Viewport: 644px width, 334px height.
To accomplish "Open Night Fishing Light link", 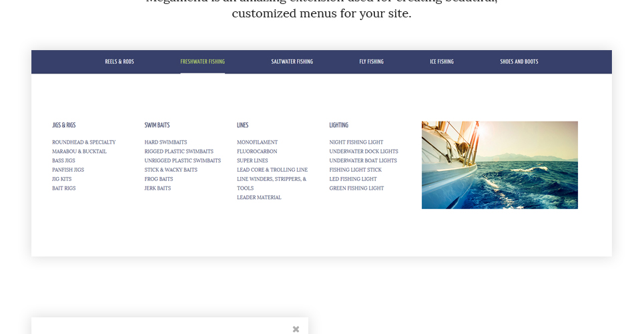I will pos(356,142).
